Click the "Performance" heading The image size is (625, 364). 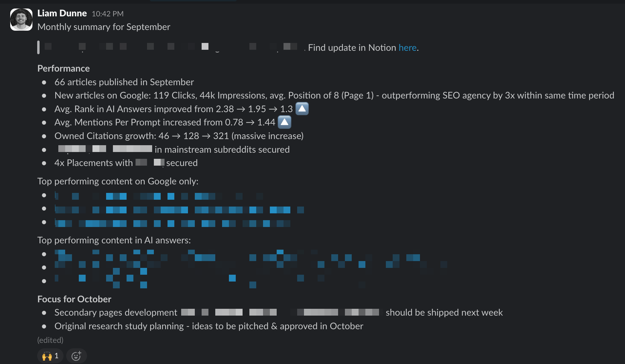coord(63,69)
